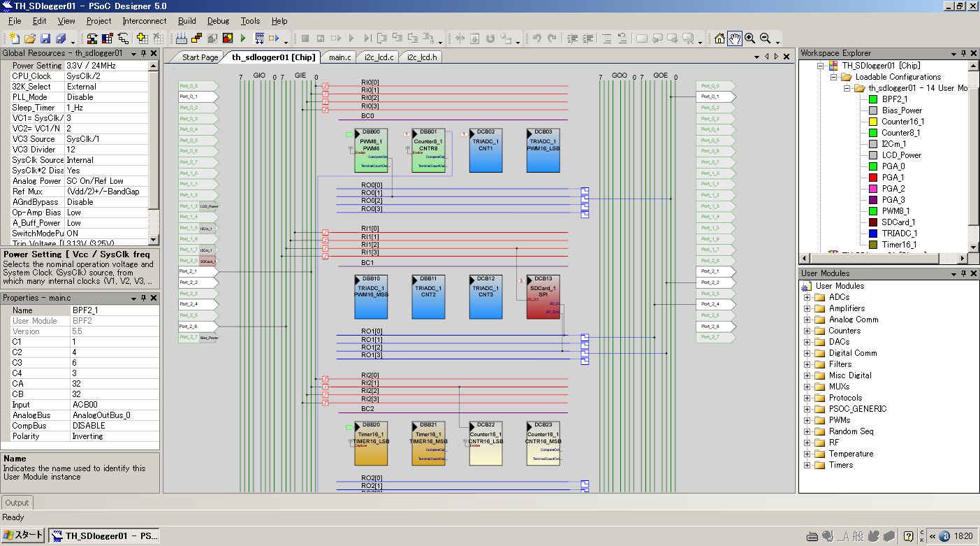Pin the Global Resources panel
The image size is (980, 546).
[x=143, y=53]
